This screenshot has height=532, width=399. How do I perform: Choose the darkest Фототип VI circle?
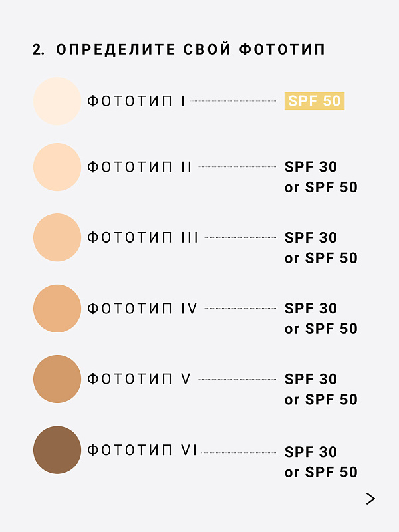[57, 450]
